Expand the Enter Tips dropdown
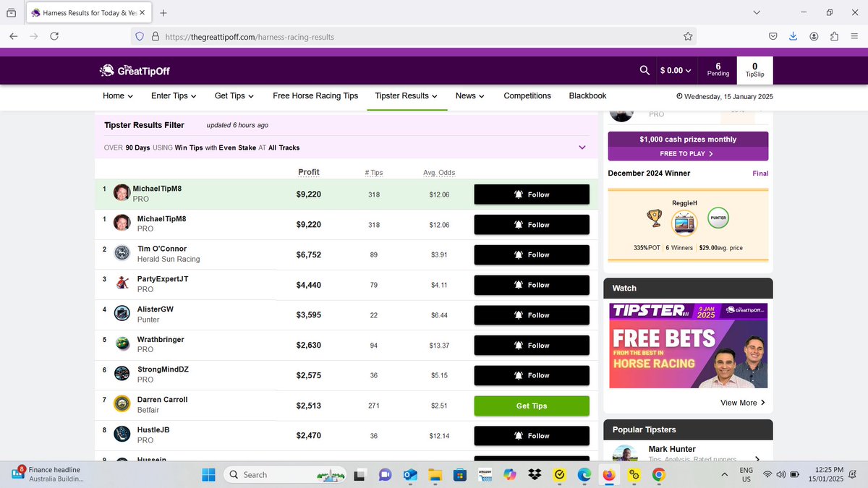Image resolution: width=868 pixels, height=488 pixels. (174, 95)
